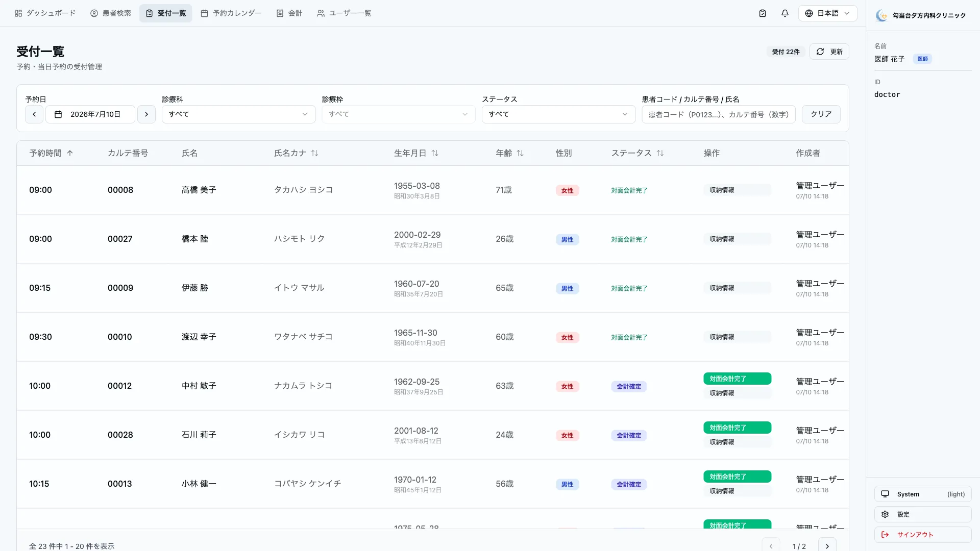Click the 女性 badge for 渡辺 幸子
980x551 pixels.
567,337
